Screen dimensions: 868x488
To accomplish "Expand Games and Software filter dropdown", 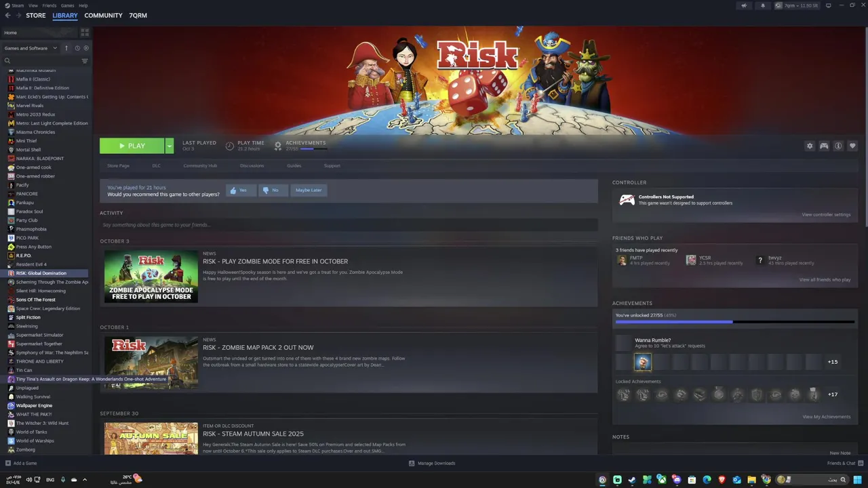I will coord(31,48).
